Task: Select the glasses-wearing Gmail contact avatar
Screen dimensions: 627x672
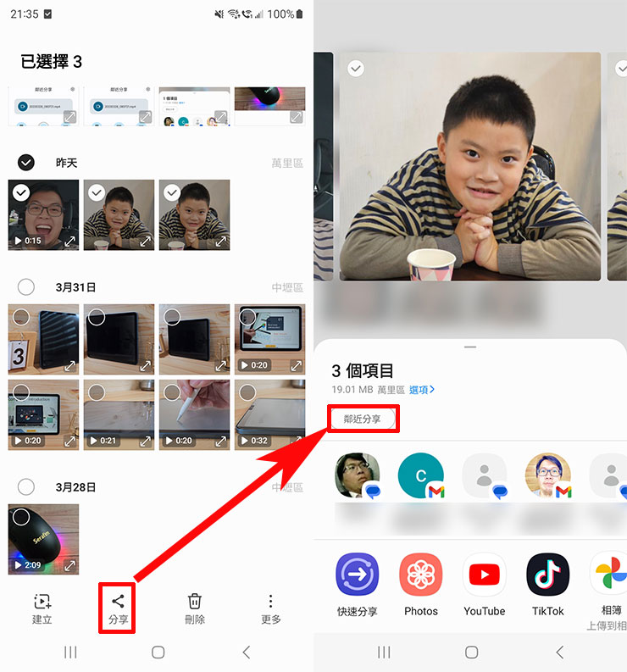Action: 547,475
